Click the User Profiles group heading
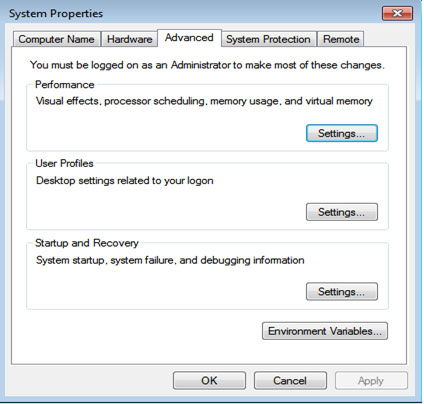 [x=64, y=163]
